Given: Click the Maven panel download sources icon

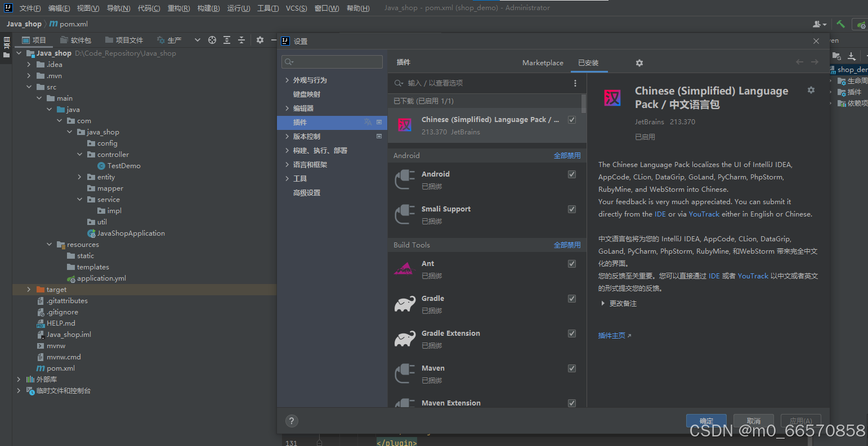Looking at the screenshot, I should [852, 56].
